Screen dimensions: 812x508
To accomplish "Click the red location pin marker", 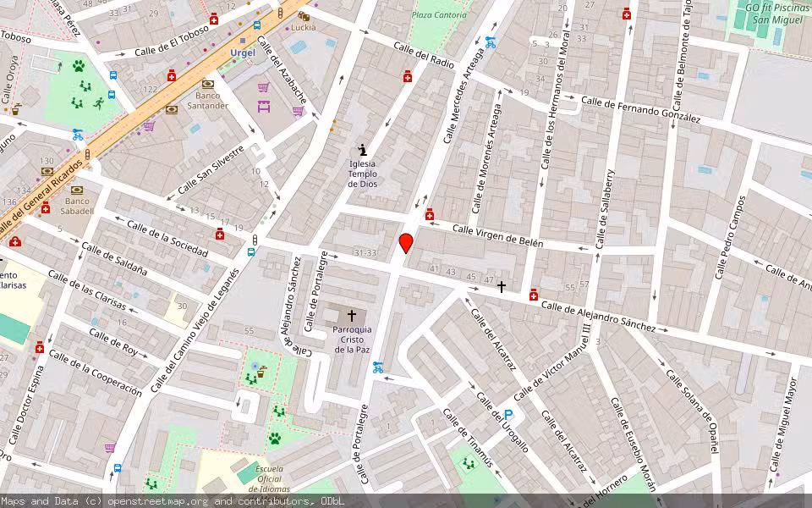I will [x=406, y=243].
